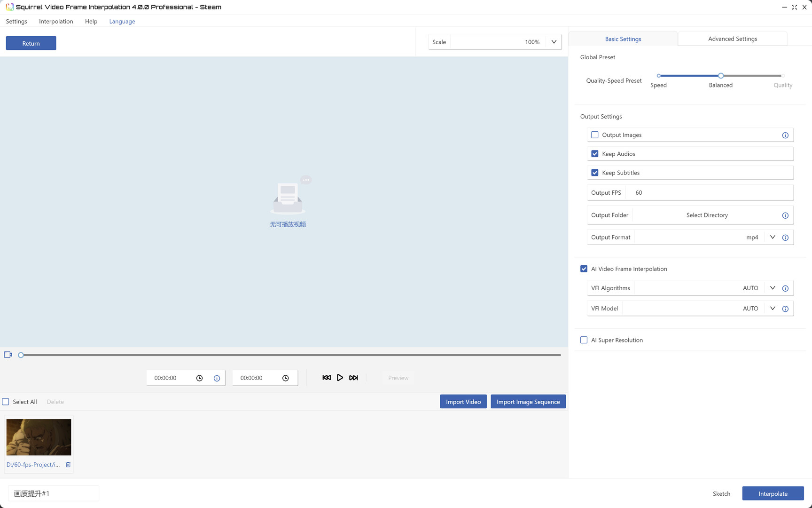Click the video camera icon by timeline

coord(8,355)
